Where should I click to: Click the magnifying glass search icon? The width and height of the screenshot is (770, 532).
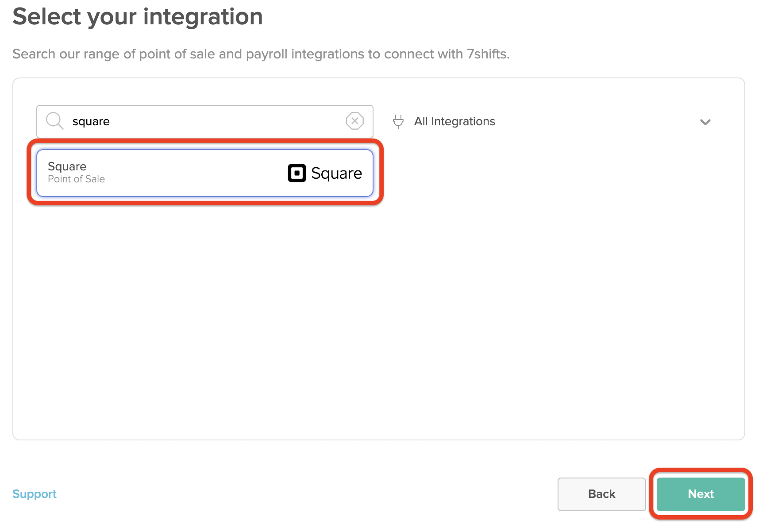tap(55, 121)
